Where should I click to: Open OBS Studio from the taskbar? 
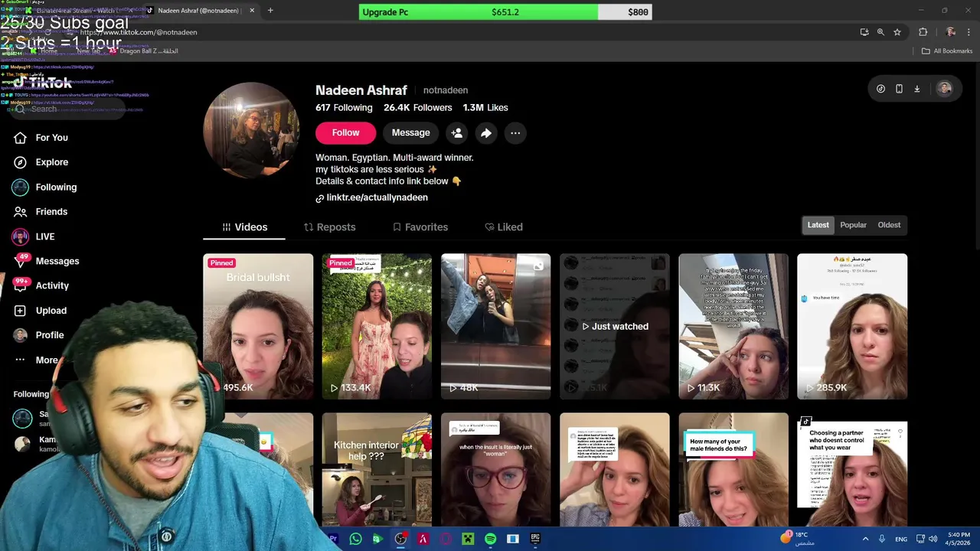click(x=400, y=539)
